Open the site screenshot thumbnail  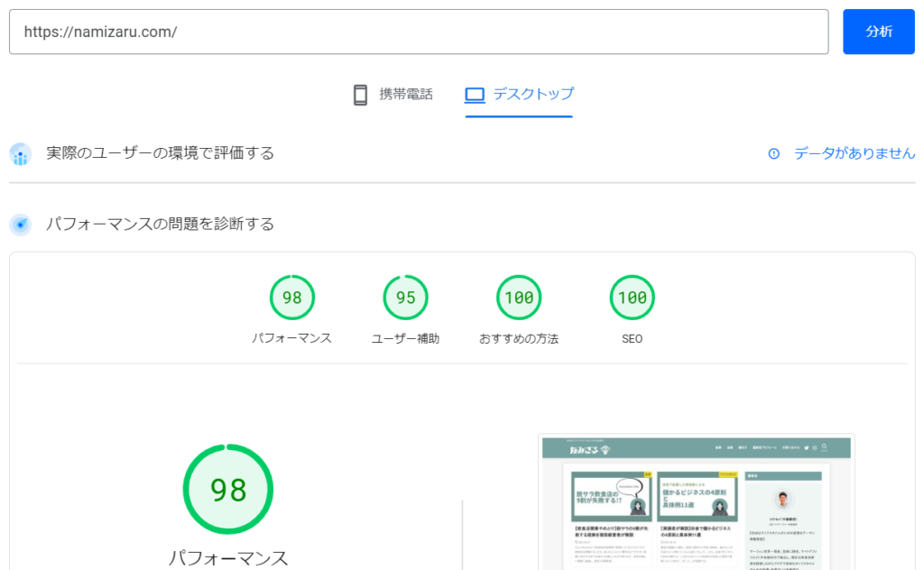[x=697, y=502]
